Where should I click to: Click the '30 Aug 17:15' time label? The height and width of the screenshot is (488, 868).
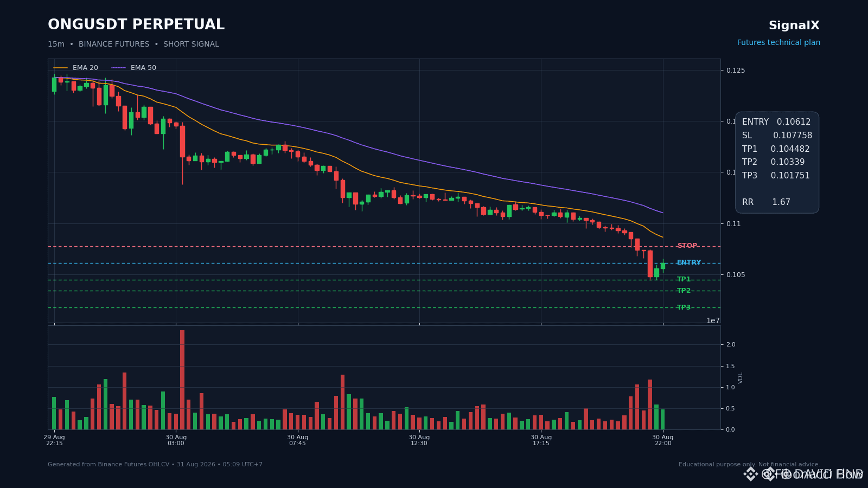click(x=541, y=440)
